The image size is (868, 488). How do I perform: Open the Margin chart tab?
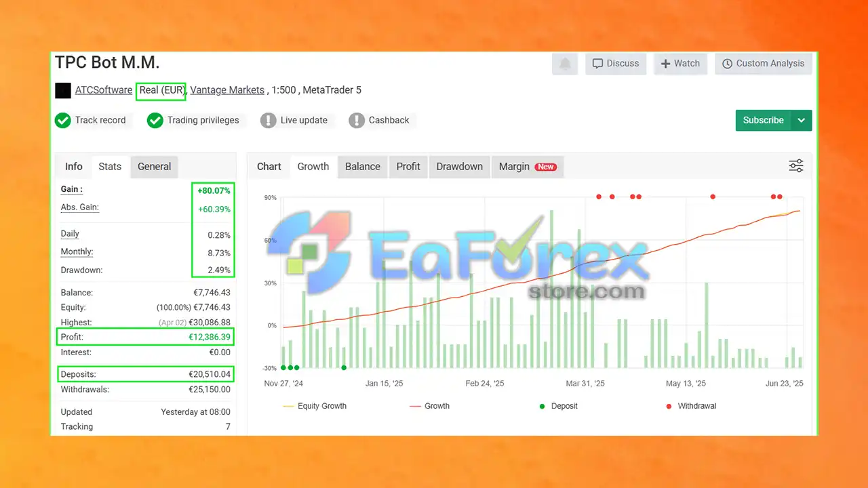click(x=528, y=167)
